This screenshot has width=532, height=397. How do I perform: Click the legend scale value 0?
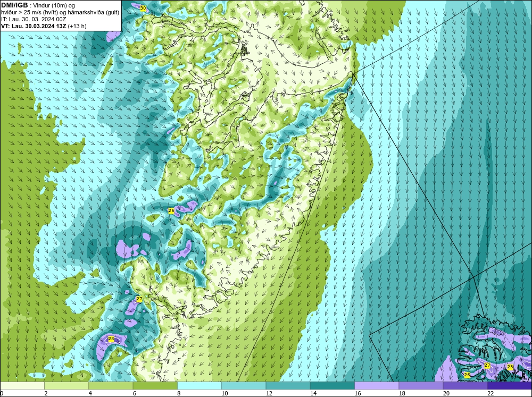tap(2, 393)
